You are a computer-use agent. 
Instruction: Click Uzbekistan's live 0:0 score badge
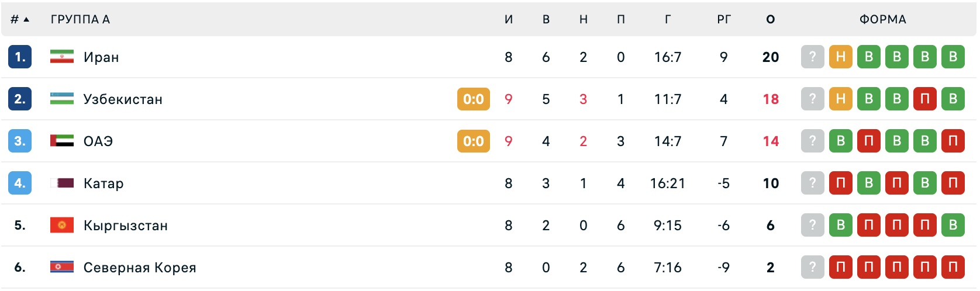[x=474, y=99]
